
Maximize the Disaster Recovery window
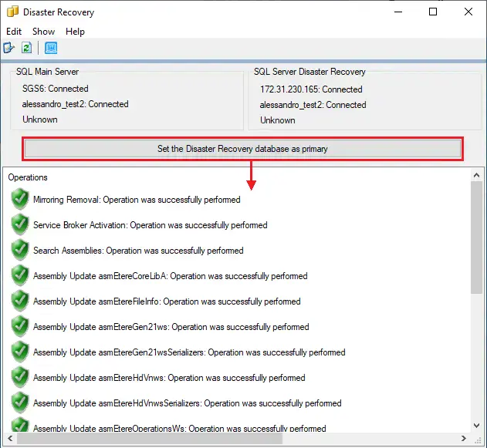pos(433,12)
